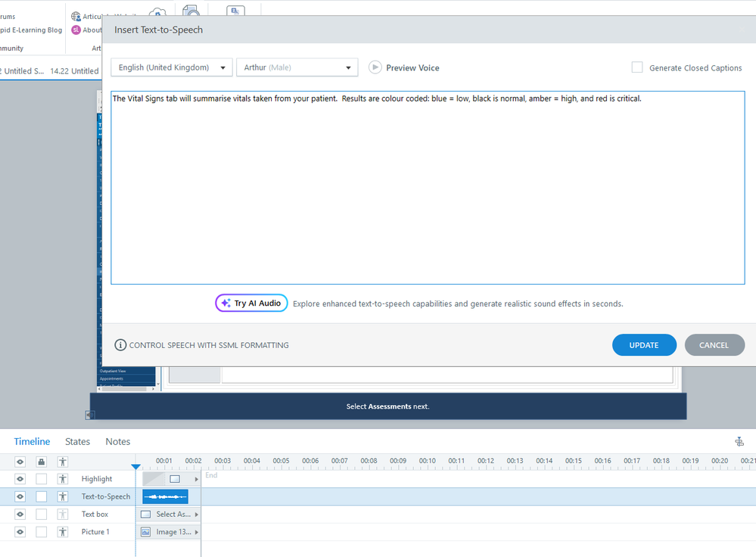Select the Text-to-Speech audio waveform clip

pyautogui.click(x=166, y=496)
